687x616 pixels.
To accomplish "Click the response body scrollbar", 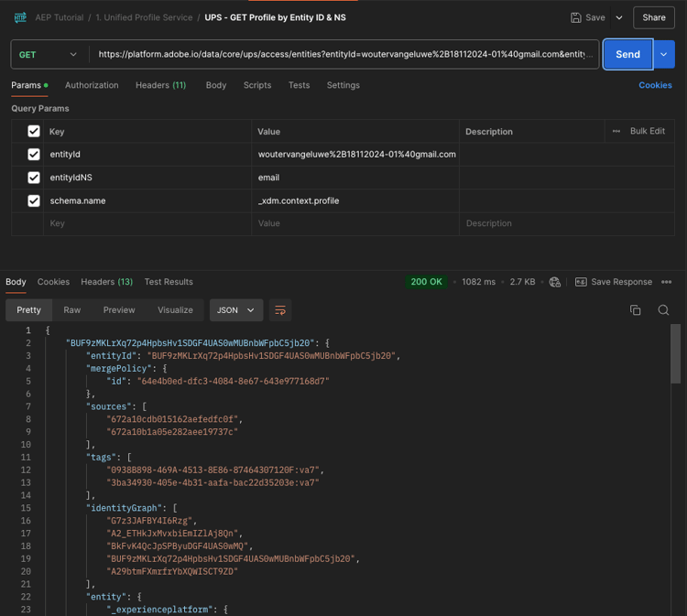I will point(676,353).
